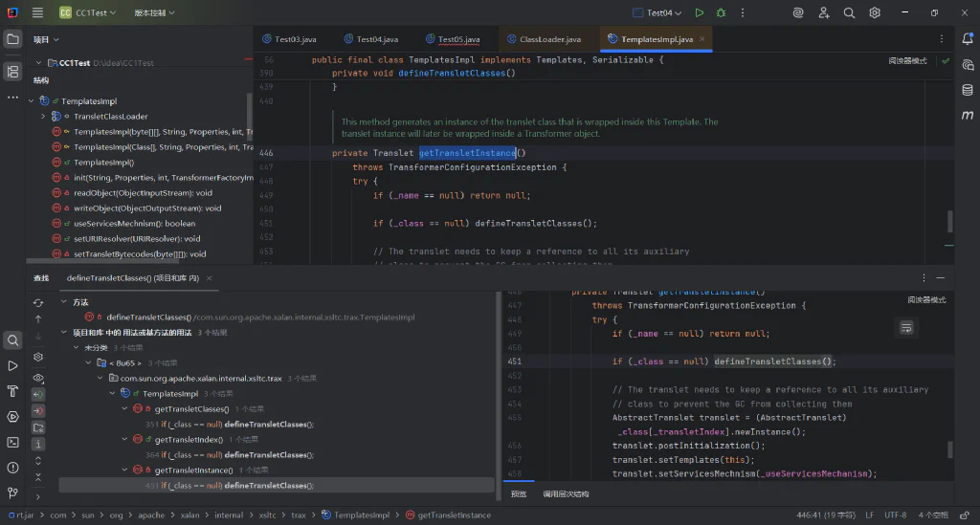Open the Find tool window icon

pos(12,340)
